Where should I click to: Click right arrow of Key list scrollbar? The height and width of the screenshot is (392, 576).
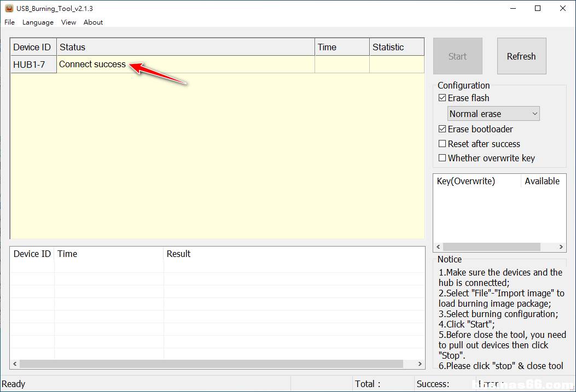562,247
